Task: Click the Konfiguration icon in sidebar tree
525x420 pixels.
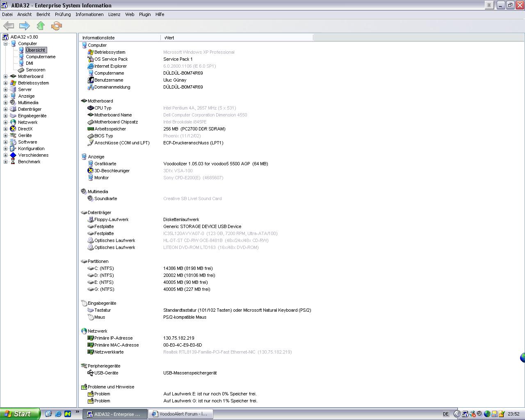Action: pos(13,148)
